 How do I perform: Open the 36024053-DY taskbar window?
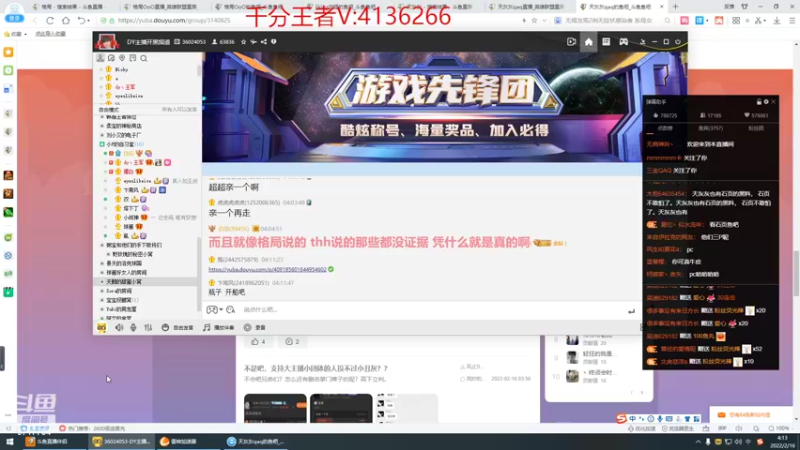(121, 441)
